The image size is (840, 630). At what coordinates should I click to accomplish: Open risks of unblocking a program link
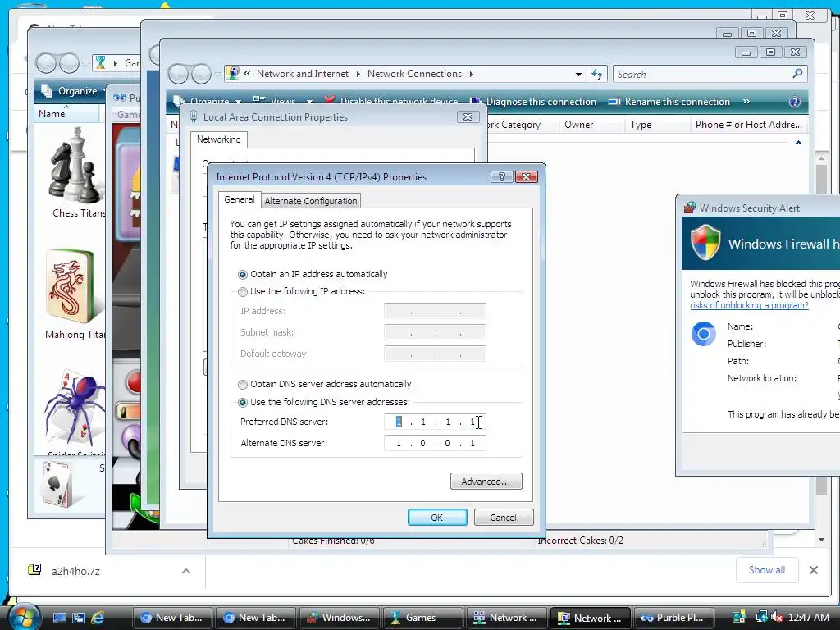pos(749,305)
